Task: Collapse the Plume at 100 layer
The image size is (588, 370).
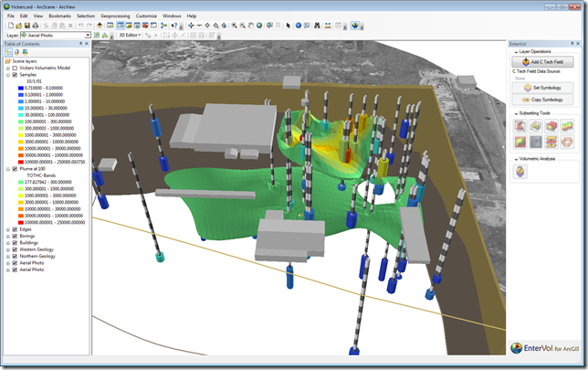Action: [x=7, y=169]
